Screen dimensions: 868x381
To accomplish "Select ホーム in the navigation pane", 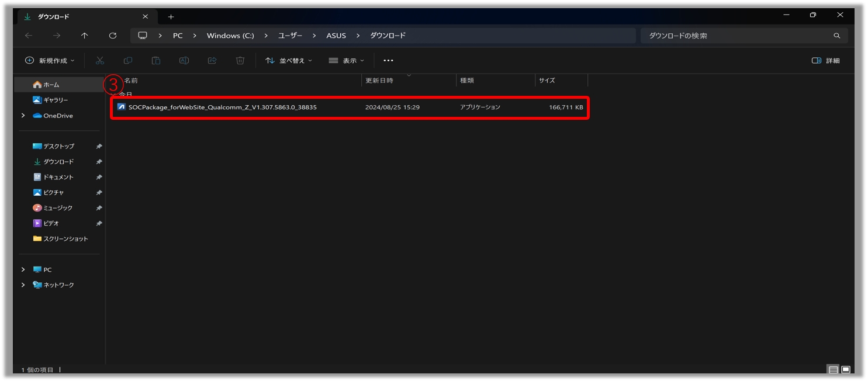I will [59, 85].
